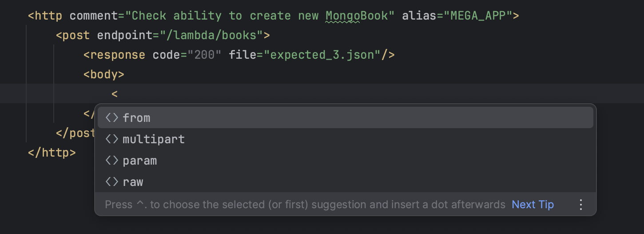The image size is (644, 234).
Task: Place cursor after the typed '<' character
Action: (x=118, y=94)
